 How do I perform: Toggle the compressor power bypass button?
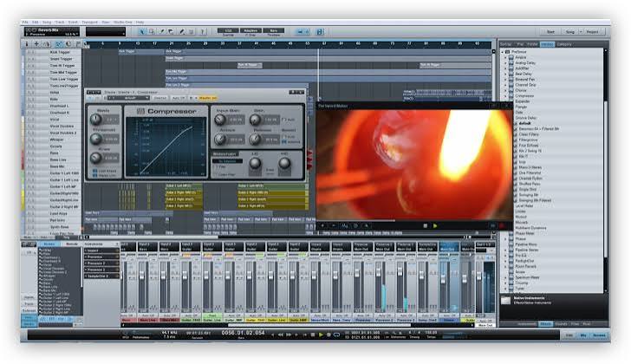pyautogui.click(x=90, y=98)
